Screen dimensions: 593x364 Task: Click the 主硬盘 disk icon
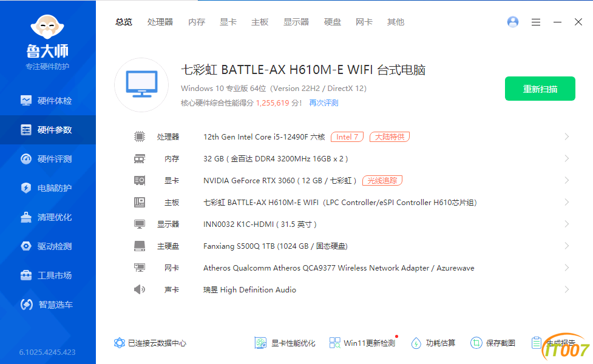(139, 246)
